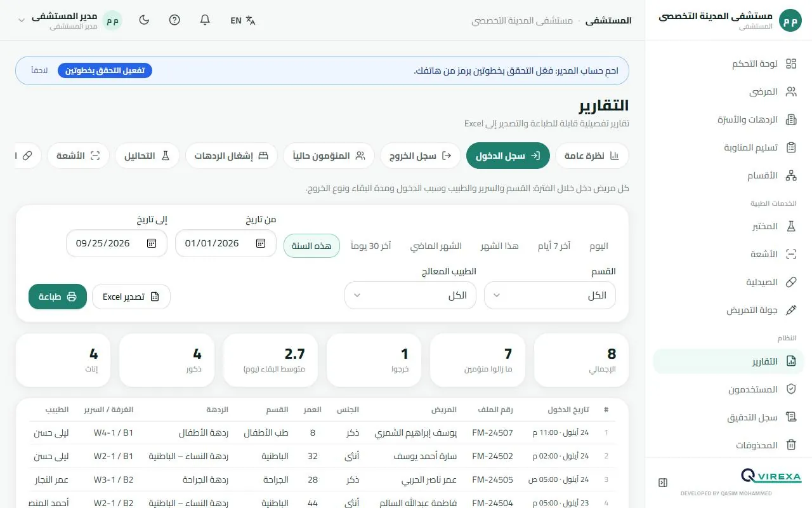Click the سجل التدقيق audit icon
The width and height of the screenshot is (812, 508).
coord(791,417)
